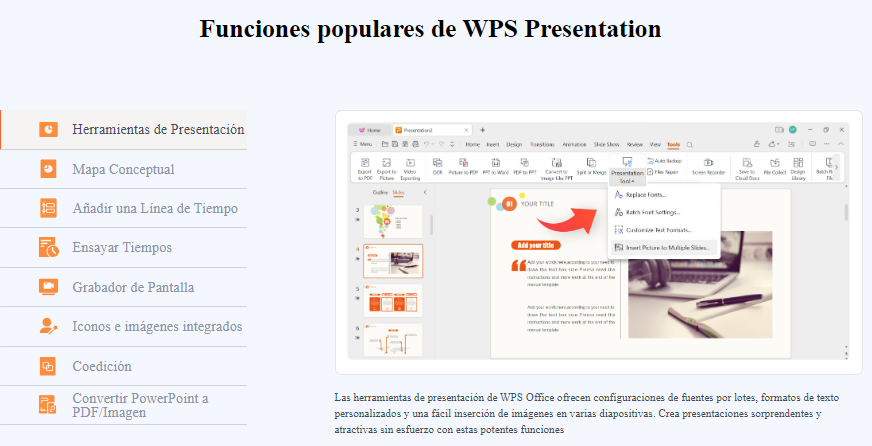Click the Print quick-access icon

tap(415, 144)
